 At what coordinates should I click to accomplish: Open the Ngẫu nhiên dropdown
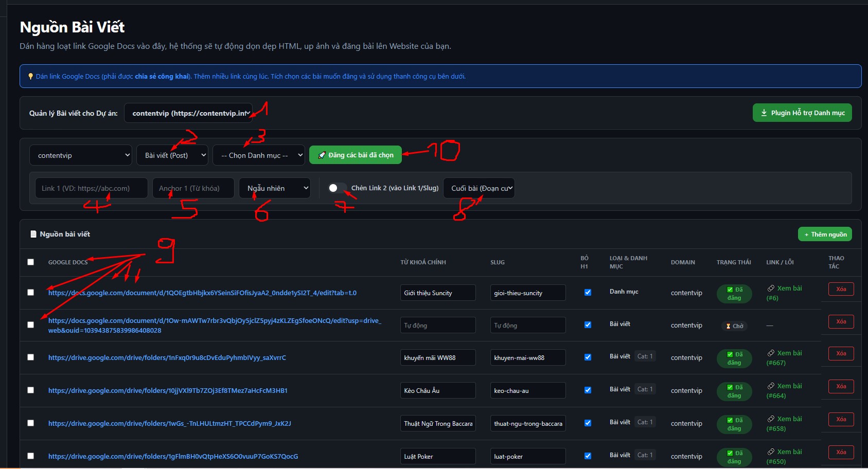275,188
